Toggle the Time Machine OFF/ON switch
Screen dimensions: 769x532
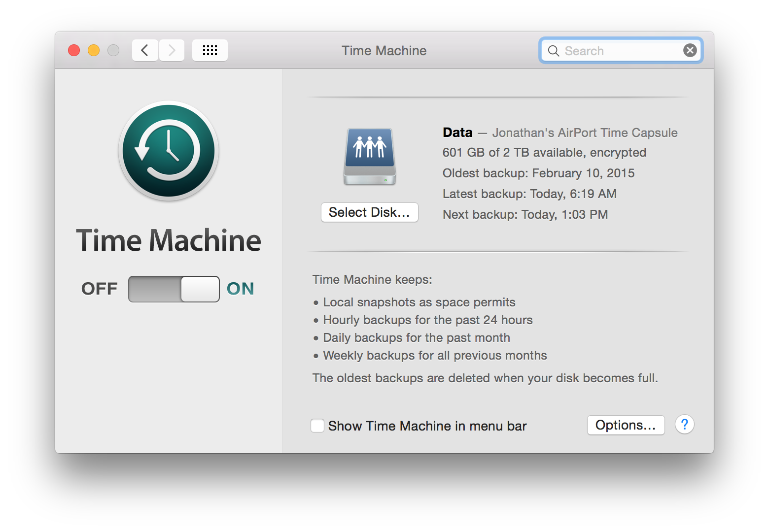coord(174,289)
